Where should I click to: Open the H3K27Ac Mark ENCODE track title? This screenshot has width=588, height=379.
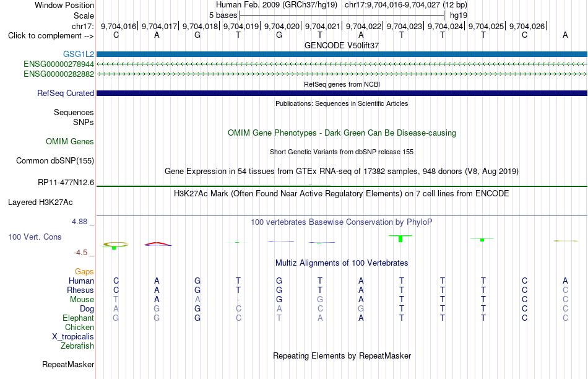pyautogui.click(x=342, y=194)
